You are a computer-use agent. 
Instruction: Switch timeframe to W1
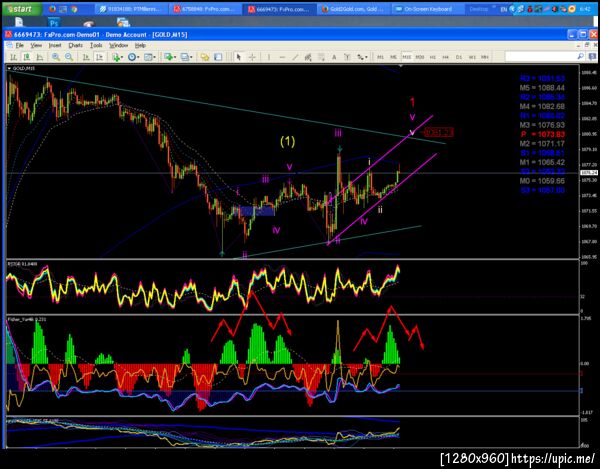[472, 57]
